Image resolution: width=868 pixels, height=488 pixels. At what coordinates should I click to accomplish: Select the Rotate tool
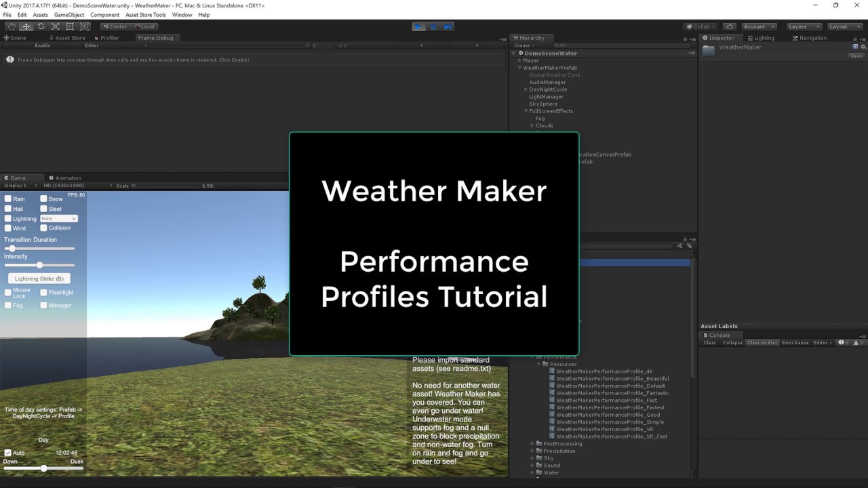pos(41,26)
